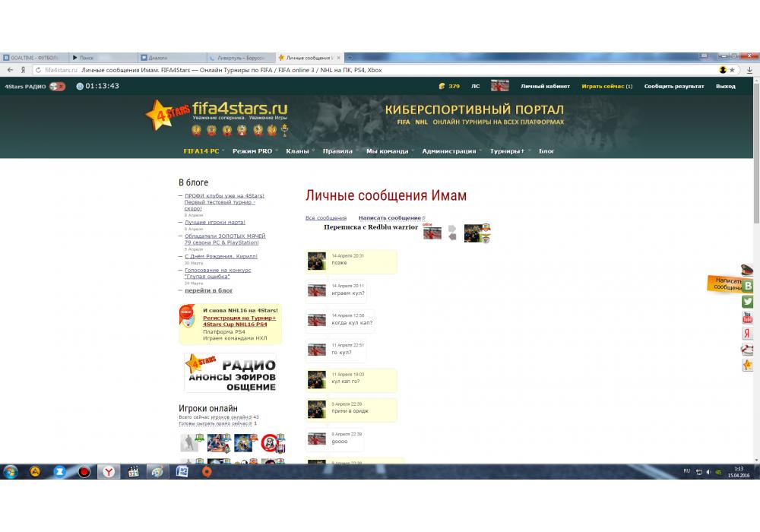Image resolution: width=760 pixels, height=532 pixels.
Task: Click перейти в блог link
Action: tap(208, 290)
